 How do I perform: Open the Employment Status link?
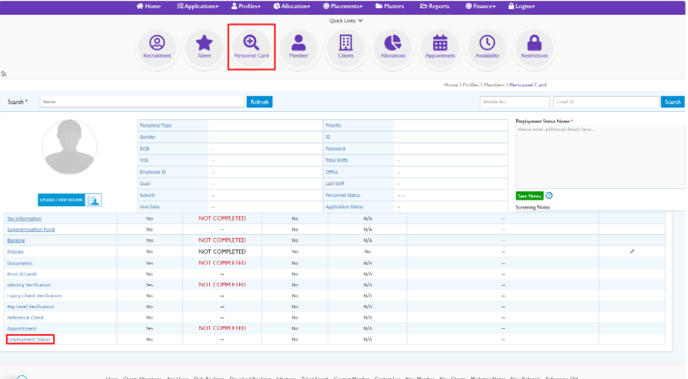(29, 340)
